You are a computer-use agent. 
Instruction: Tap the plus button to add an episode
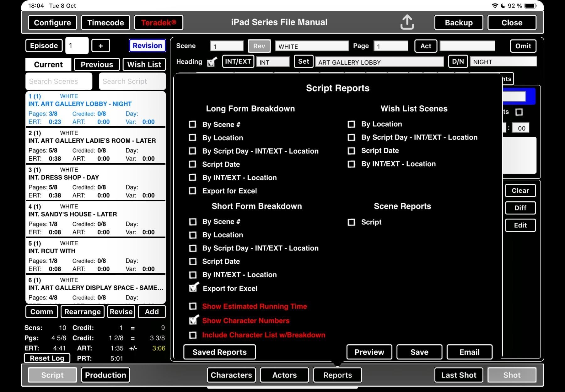coord(100,46)
